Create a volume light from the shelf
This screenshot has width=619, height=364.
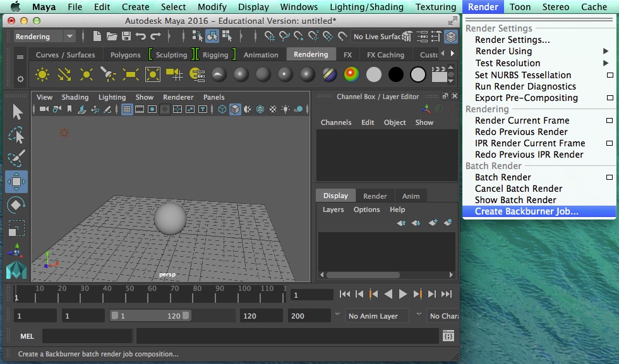point(152,74)
